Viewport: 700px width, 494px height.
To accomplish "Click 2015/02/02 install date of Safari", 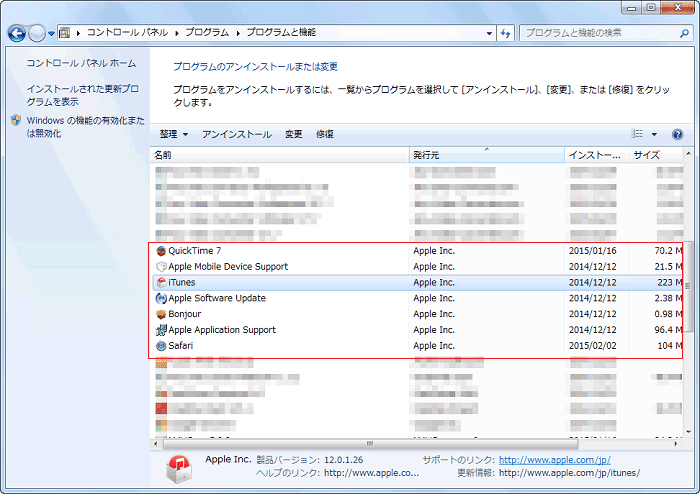I will [x=592, y=345].
